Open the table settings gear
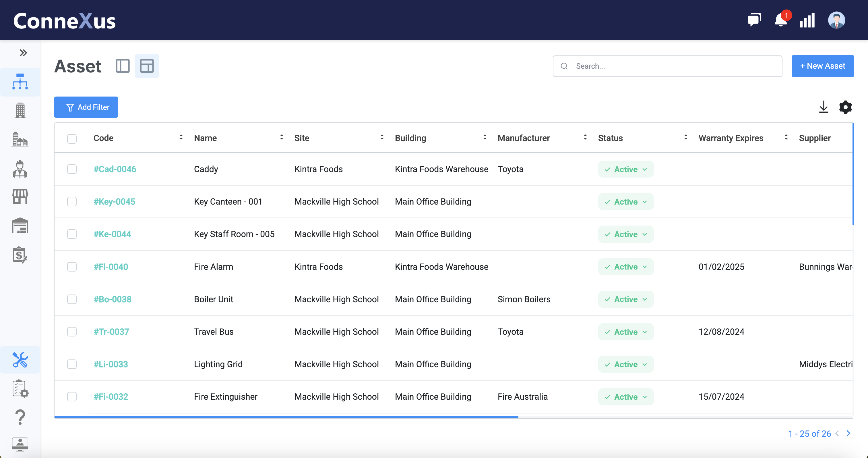Viewport: 868px width, 458px height. 845,107
